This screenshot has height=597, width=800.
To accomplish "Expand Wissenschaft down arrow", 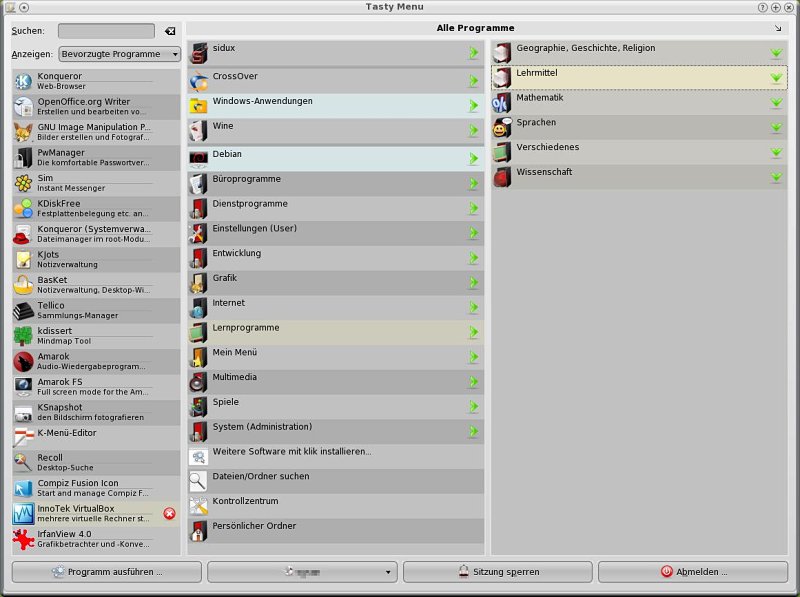I will pyautogui.click(x=776, y=177).
